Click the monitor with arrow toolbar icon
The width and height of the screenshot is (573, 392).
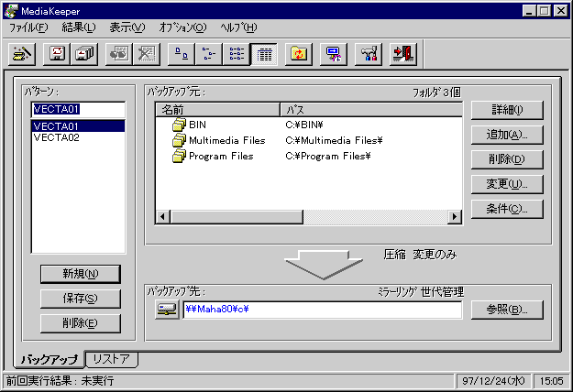[334, 54]
